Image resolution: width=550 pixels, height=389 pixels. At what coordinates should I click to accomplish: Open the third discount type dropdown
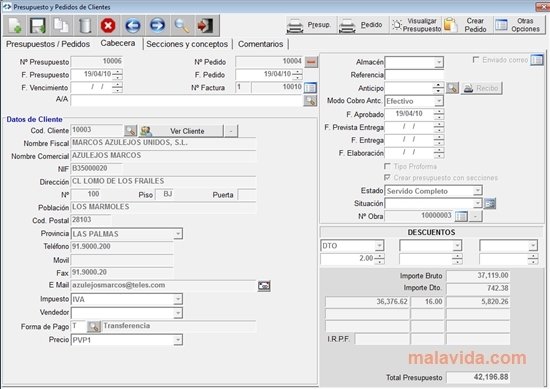[533, 246]
